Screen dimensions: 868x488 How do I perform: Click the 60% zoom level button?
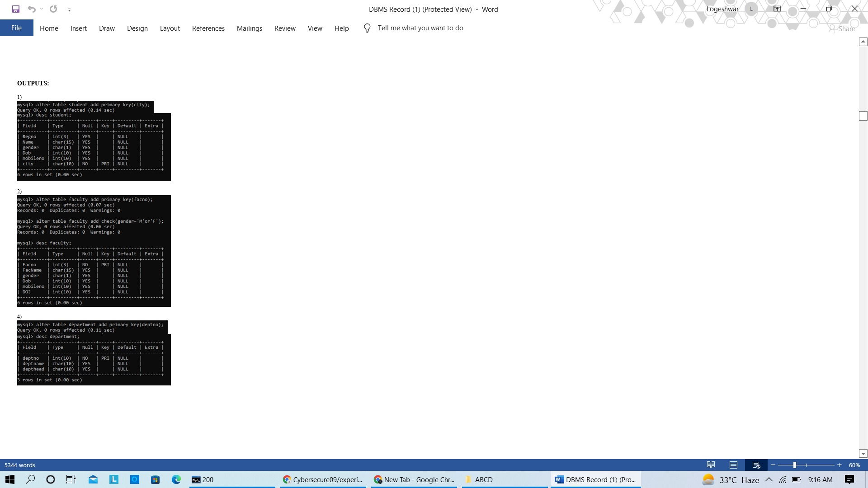pyautogui.click(x=854, y=465)
